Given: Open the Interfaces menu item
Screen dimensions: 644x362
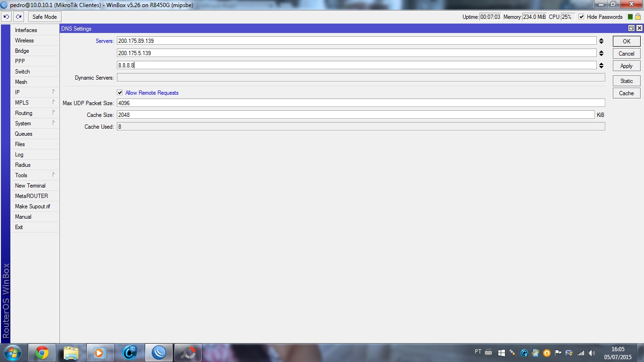Looking at the screenshot, I should (x=35, y=30).
